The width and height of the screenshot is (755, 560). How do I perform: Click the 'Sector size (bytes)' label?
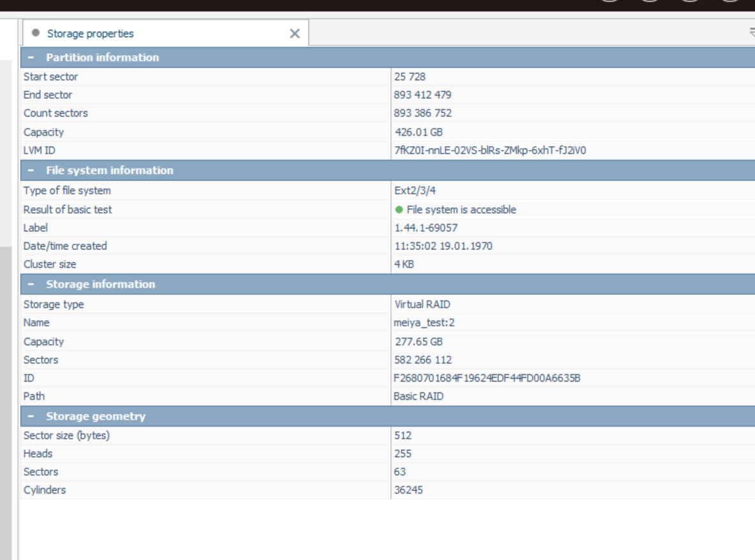pyautogui.click(x=66, y=435)
